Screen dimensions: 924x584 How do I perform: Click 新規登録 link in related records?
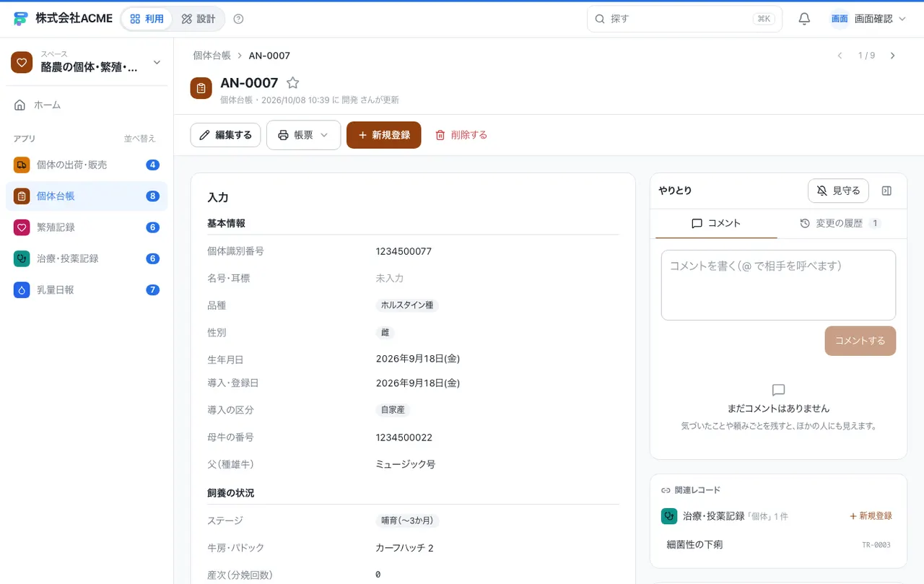871,516
